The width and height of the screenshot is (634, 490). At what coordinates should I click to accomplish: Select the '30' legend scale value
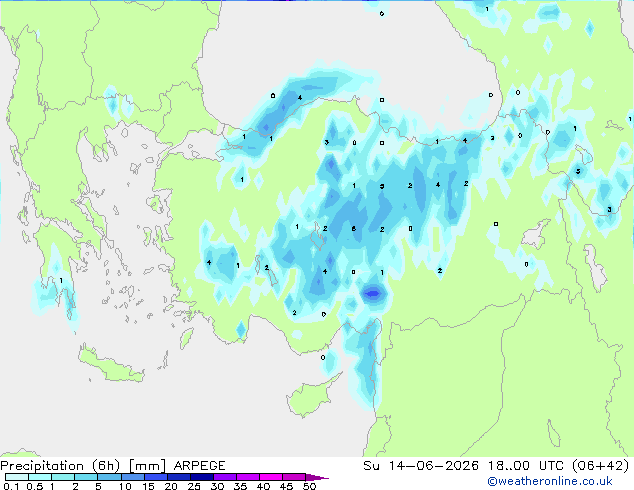coord(218,486)
